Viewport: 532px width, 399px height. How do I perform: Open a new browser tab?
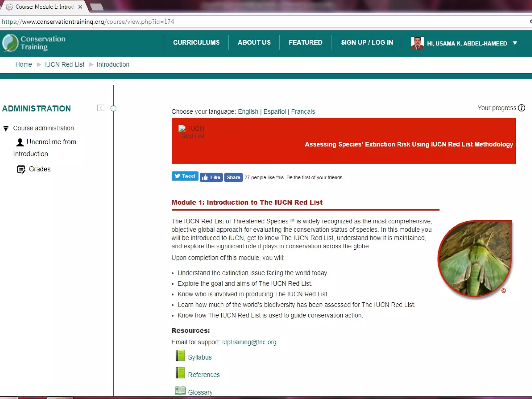pos(97,7)
